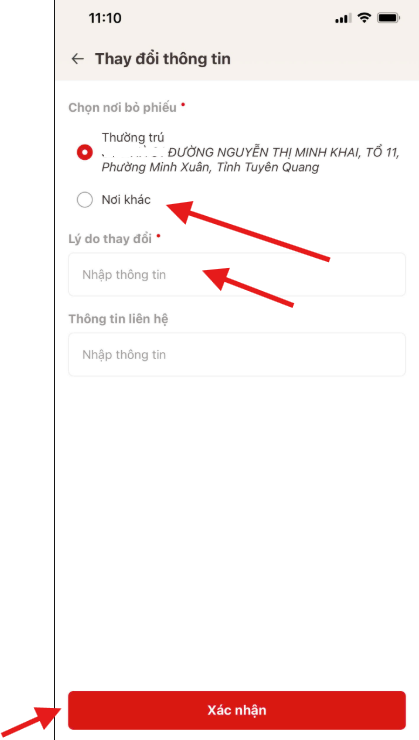The image size is (419, 740).
Task: Tap required asterisk beside Chọn nơi bỏ phiếu
Action: [x=183, y=104]
